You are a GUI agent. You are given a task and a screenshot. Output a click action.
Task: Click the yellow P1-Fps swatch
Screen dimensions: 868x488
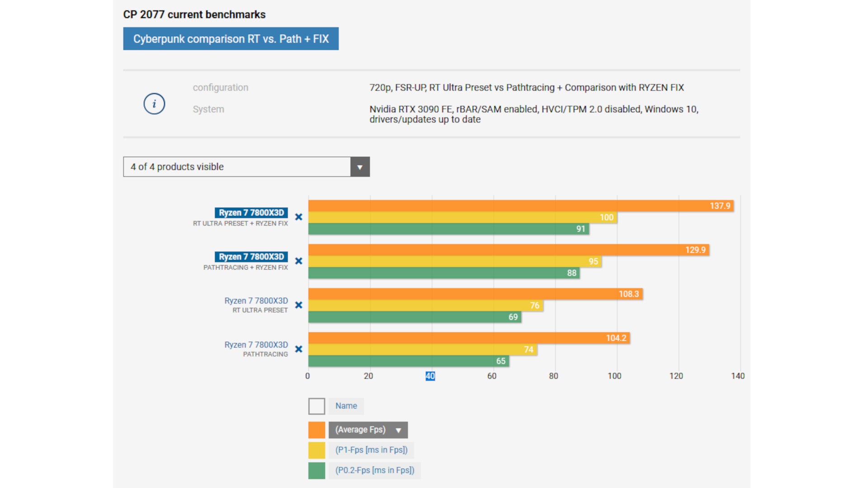[316, 450]
